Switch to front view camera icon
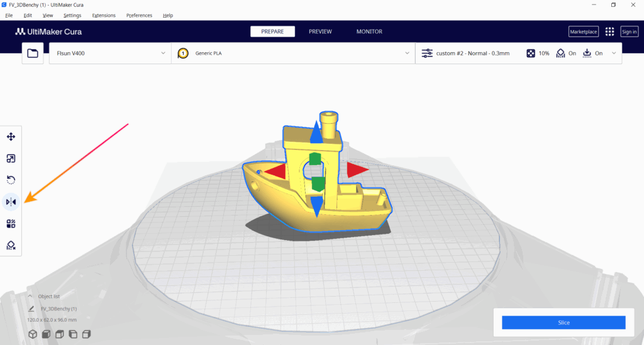The height and width of the screenshot is (345, 644). pyautogui.click(x=46, y=334)
